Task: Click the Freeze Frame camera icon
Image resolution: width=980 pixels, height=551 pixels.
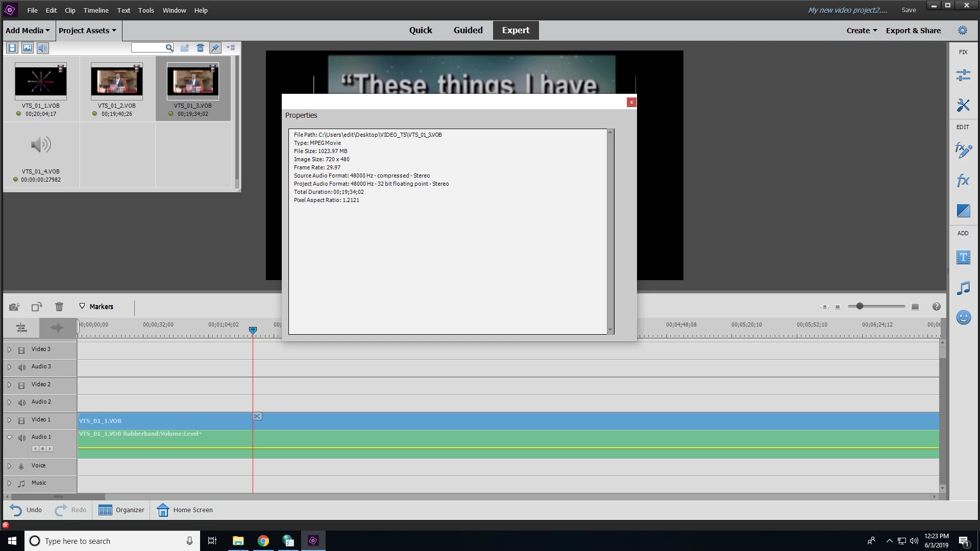Action: 14,307
